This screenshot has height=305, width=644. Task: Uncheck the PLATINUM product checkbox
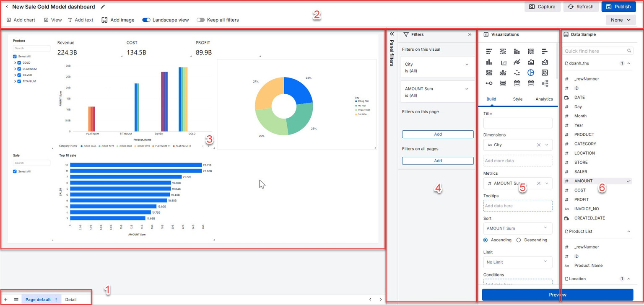point(19,69)
